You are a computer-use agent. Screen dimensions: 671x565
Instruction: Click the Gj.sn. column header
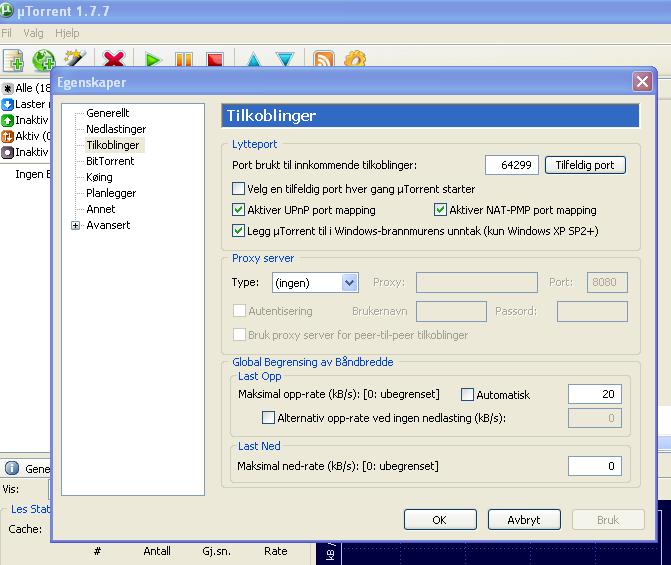point(216,551)
